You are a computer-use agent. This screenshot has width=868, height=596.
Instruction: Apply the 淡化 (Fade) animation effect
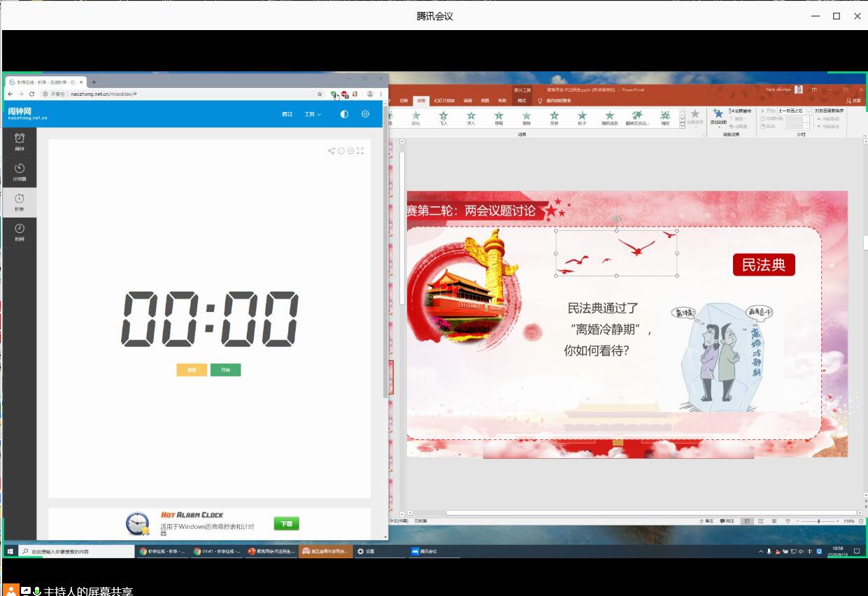tap(416, 118)
